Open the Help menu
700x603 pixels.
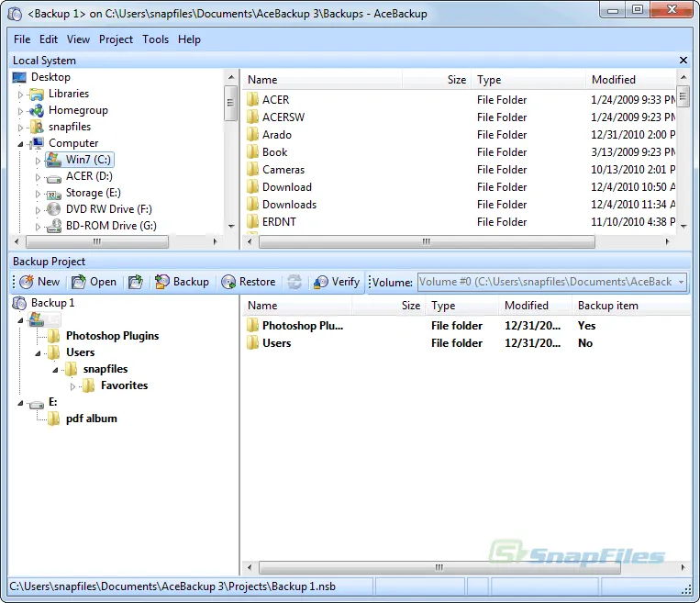coord(189,39)
